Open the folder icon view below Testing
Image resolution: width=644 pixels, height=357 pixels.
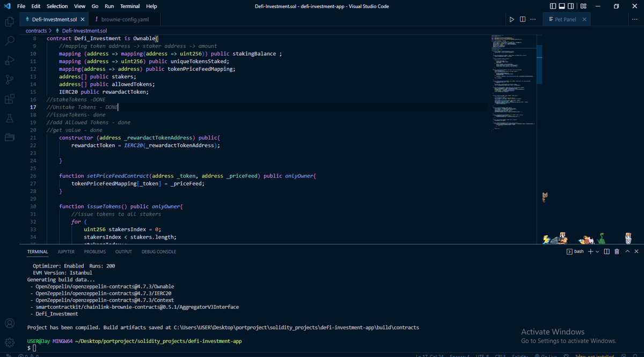(x=9, y=137)
